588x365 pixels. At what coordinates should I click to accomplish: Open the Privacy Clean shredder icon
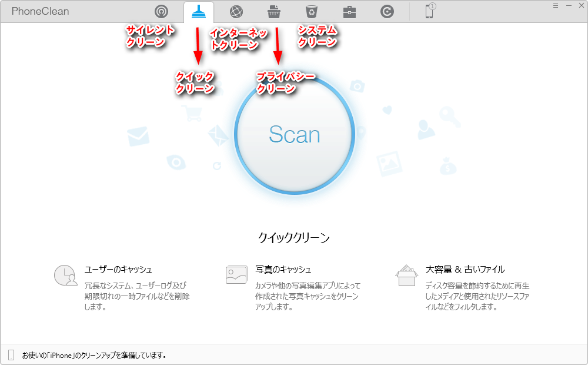(x=274, y=12)
